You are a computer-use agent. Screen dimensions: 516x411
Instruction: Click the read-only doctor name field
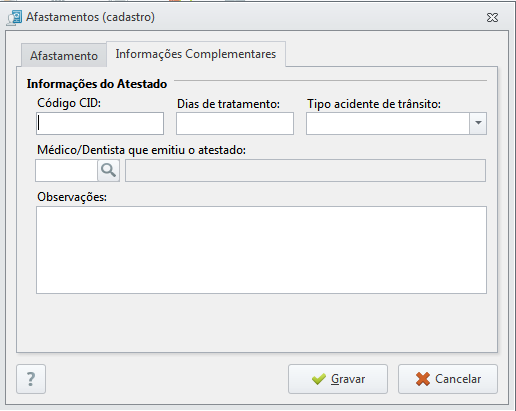click(x=305, y=170)
